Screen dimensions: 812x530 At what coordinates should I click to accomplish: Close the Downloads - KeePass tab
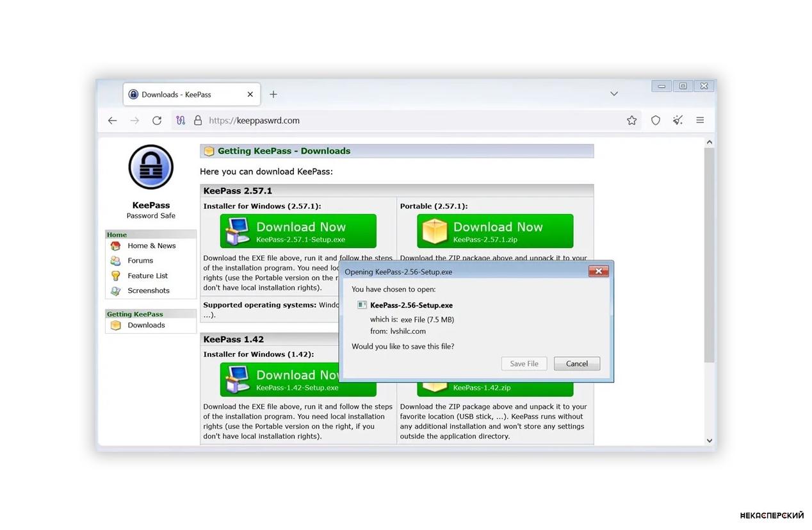point(250,94)
